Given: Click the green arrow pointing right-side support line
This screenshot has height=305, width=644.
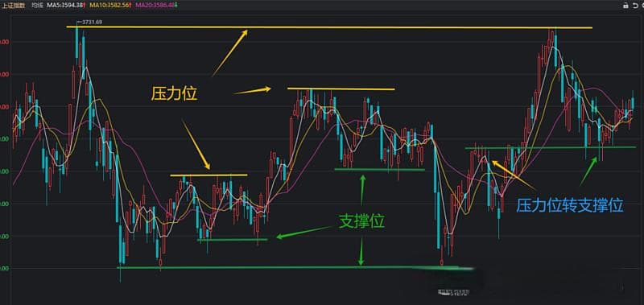Looking at the screenshot, I should click(588, 171).
